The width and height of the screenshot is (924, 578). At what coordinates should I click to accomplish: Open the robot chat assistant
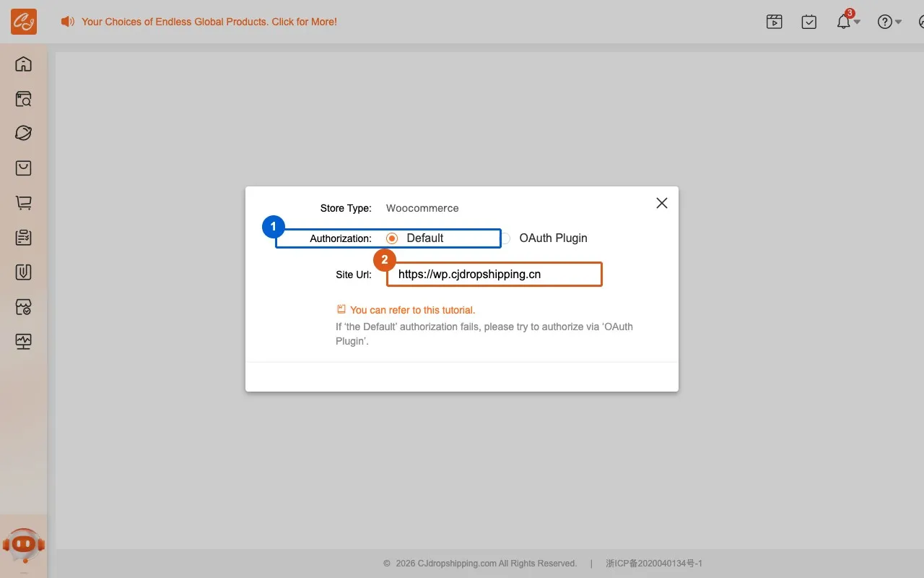click(x=24, y=545)
